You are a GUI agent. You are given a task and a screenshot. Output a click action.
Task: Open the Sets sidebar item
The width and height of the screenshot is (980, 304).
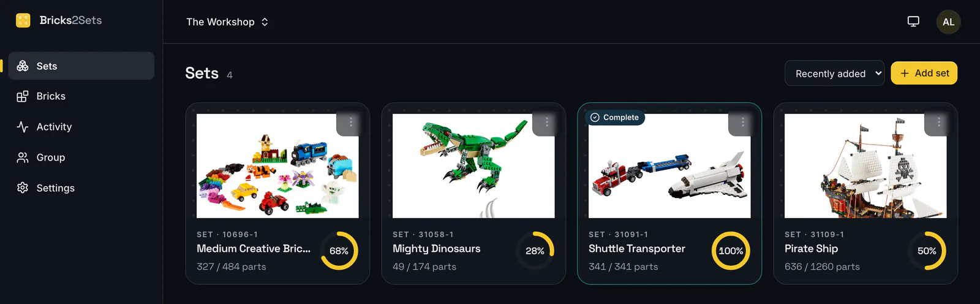click(x=81, y=66)
